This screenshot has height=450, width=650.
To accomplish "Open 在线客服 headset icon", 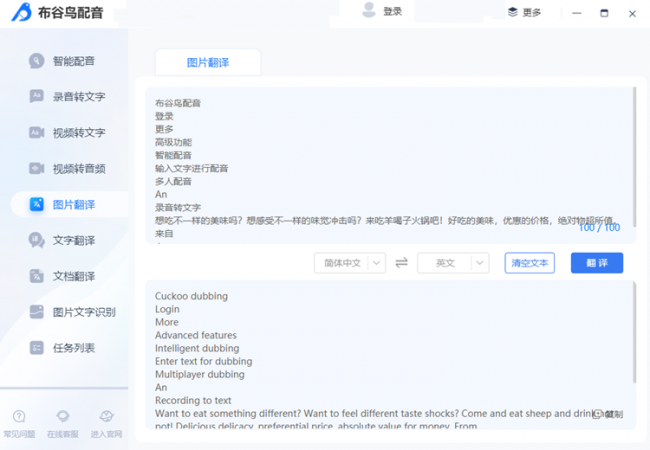I will tap(63, 416).
